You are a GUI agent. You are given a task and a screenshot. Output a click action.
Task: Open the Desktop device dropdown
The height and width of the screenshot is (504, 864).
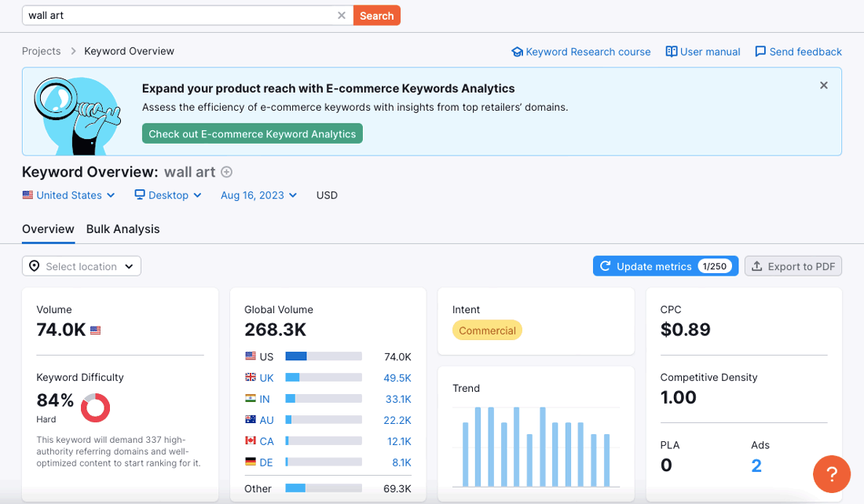tap(167, 195)
